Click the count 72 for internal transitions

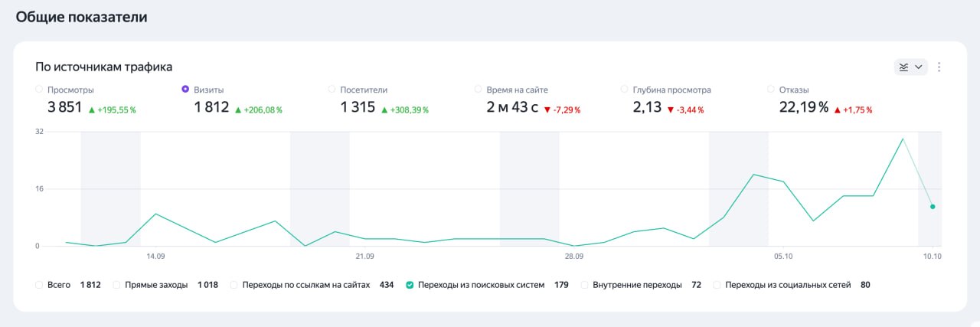696,285
